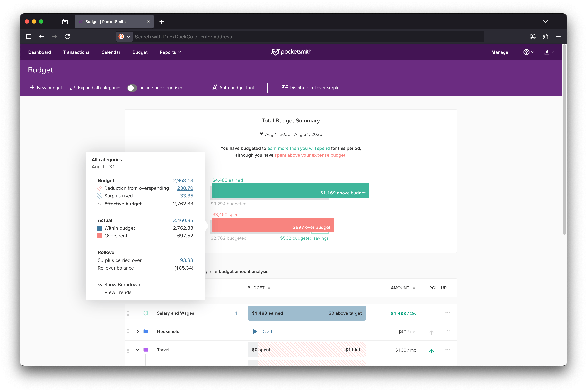Click the Salary and Wages earned bar
Screen dimensions: 587x392
click(306, 313)
